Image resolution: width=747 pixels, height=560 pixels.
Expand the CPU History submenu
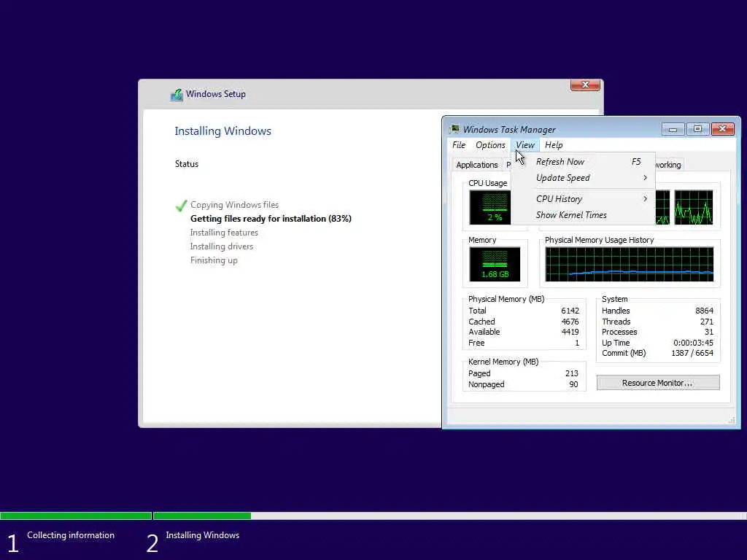click(x=584, y=199)
